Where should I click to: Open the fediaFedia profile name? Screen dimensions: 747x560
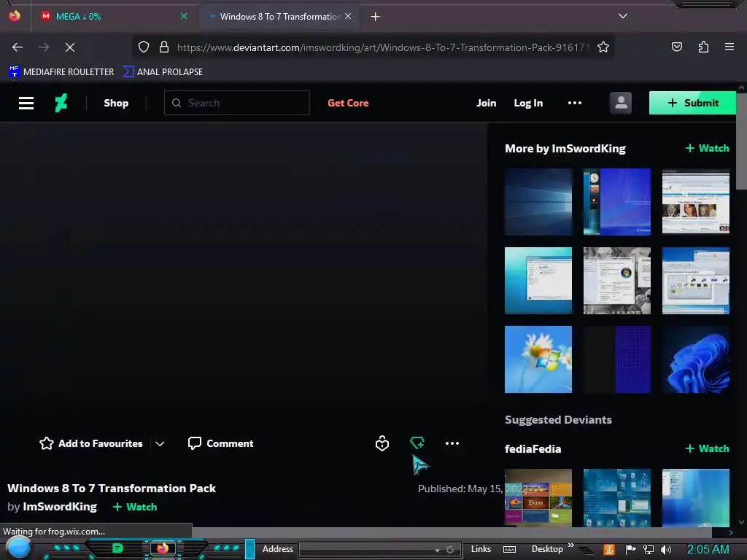pos(533,448)
